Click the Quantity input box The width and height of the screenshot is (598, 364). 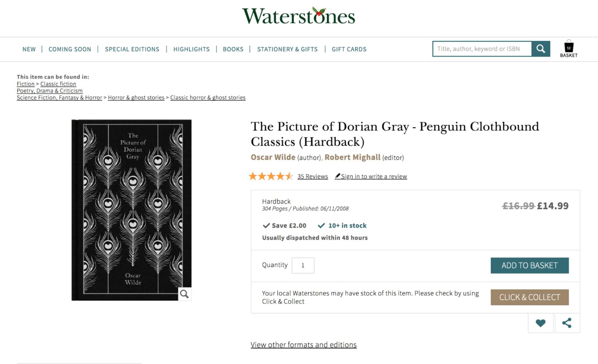(303, 266)
